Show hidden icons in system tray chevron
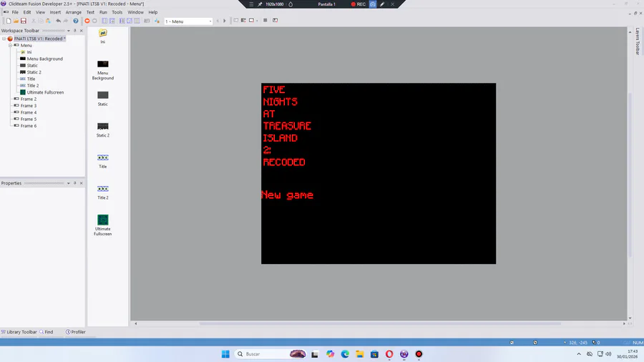 pyautogui.click(x=579, y=354)
